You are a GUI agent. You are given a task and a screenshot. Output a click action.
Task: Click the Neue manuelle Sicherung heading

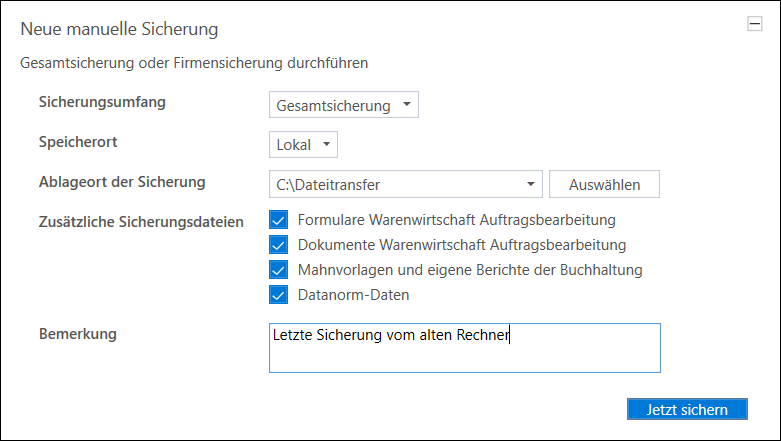[119, 30]
